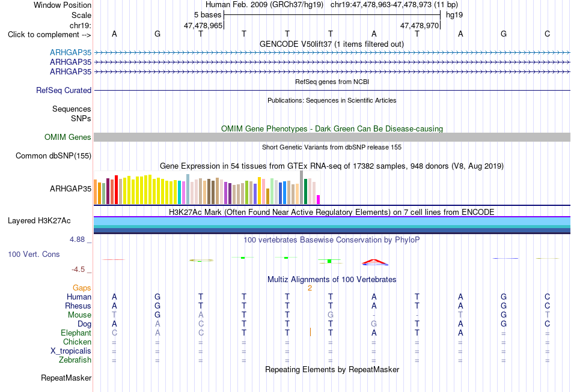Viewport: 571px width, 392px height.
Task: Click the RepeatMasker track label
Action: click(66, 378)
